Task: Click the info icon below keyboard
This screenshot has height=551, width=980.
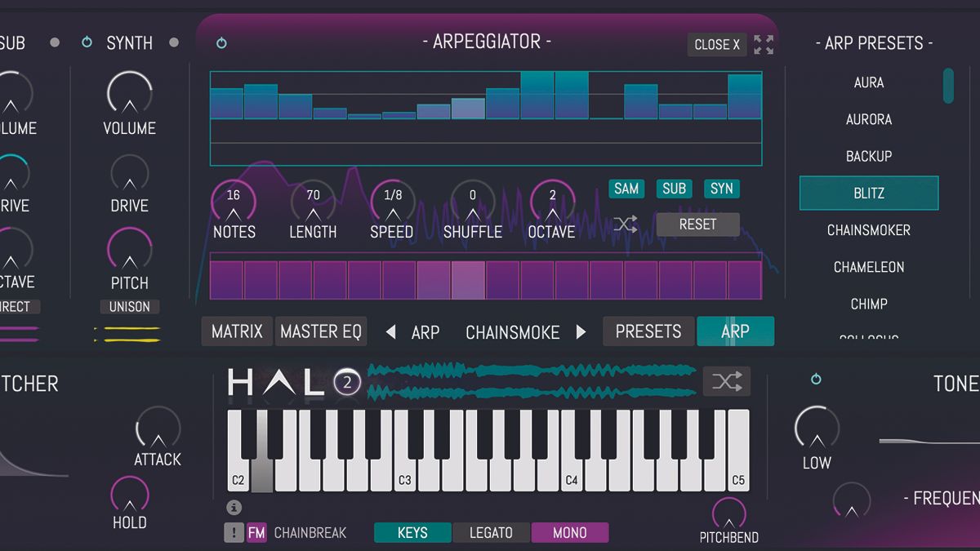Action: tap(234, 508)
